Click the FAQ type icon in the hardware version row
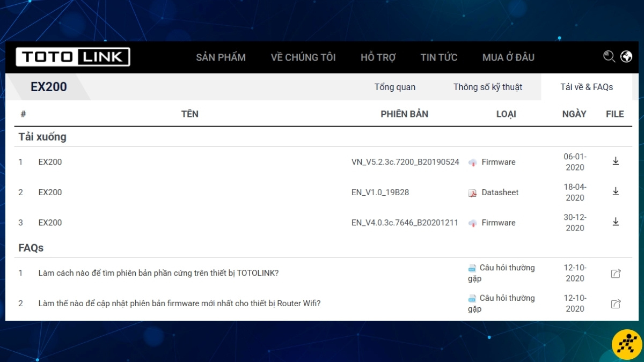 point(472,268)
